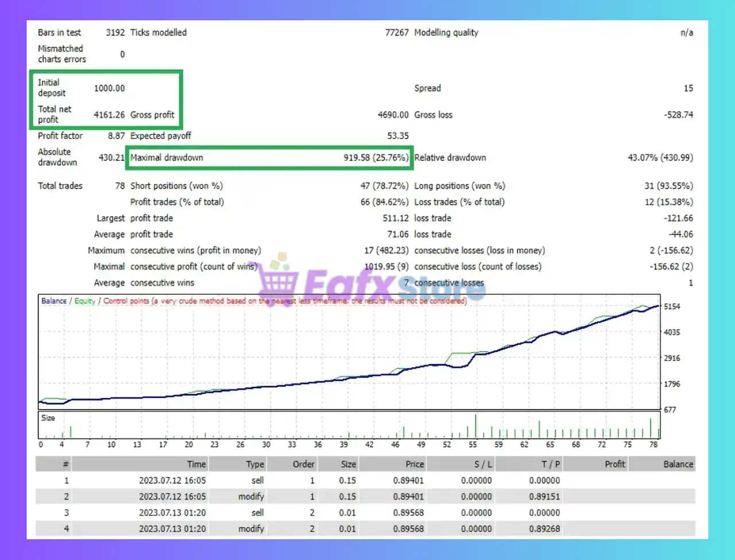
Task: Click the green Equity legend label
Action: [x=85, y=301]
